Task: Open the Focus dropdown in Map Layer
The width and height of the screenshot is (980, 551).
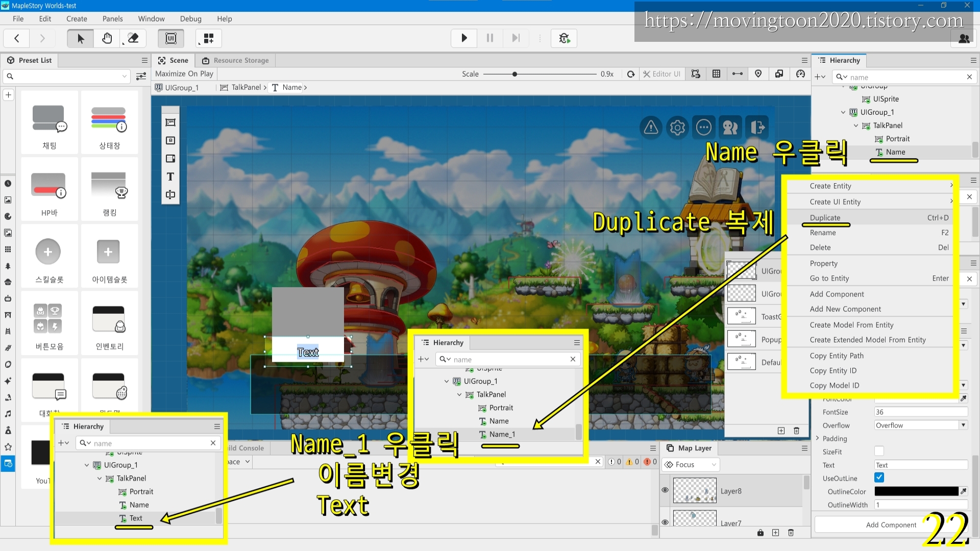Action: click(691, 464)
